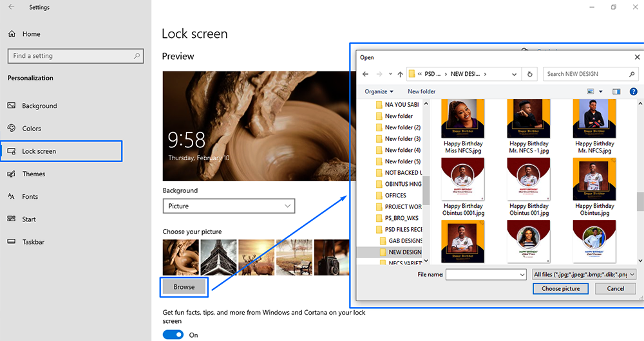Select New folder (2) in tree
644x341 pixels.
[x=399, y=127]
